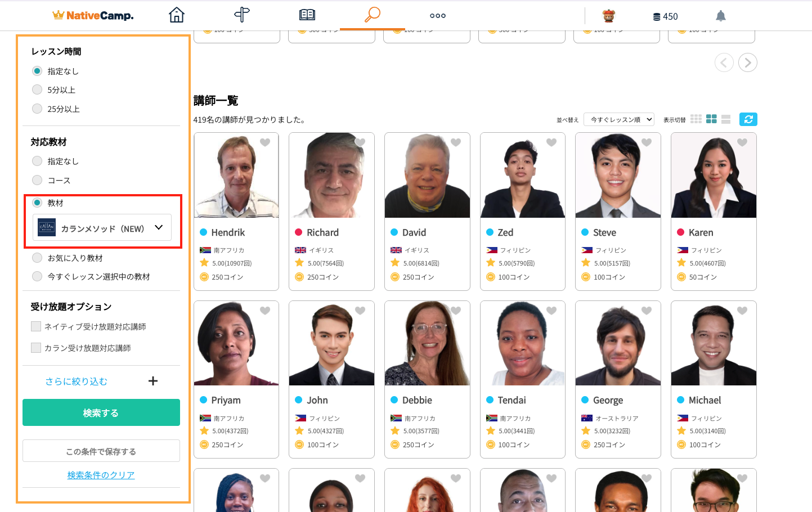This screenshot has width=812, height=512.
Task: Click the home icon in top navigation
Action: tap(177, 15)
